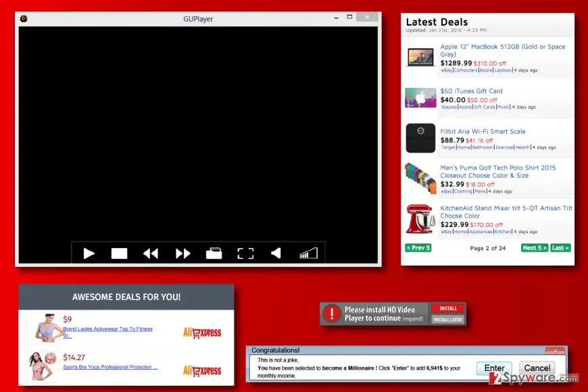588x392 pixels.
Task: Open the Men's Puma Golf Tech Polo deal
Action: 498,172
